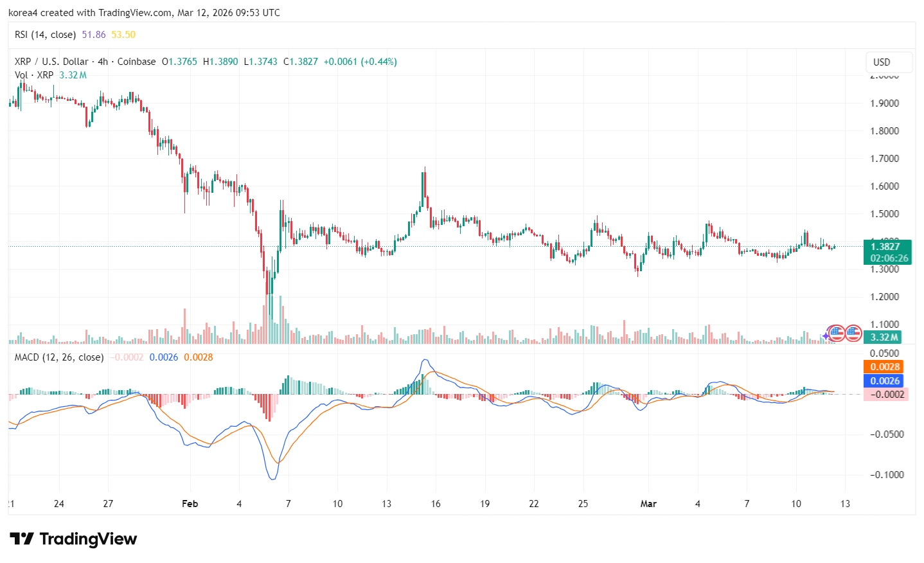The height and width of the screenshot is (563, 924).
Task: Click the 16 date marker on time axis
Action: pos(436,504)
